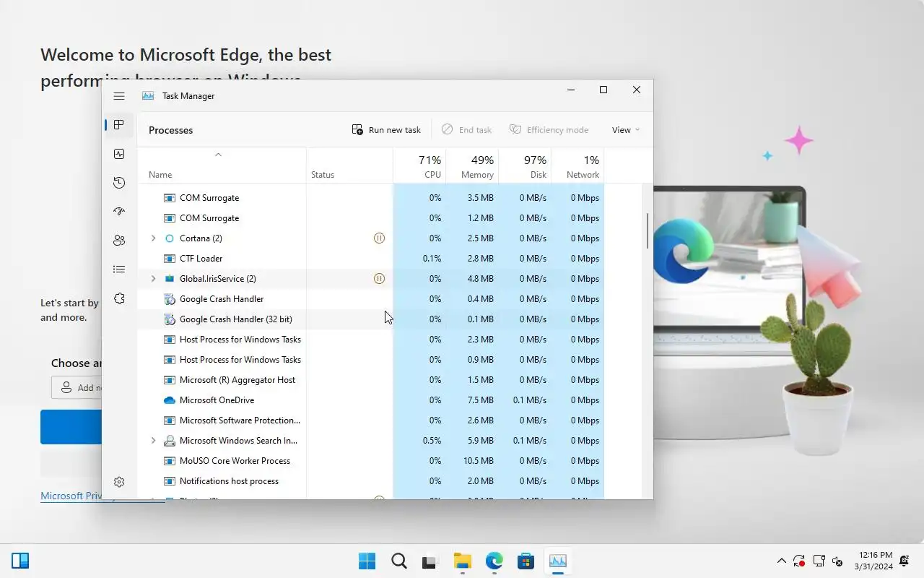Image resolution: width=924 pixels, height=578 pixels.
Task: Open the View dropdown menu
Action: (626, 130)
